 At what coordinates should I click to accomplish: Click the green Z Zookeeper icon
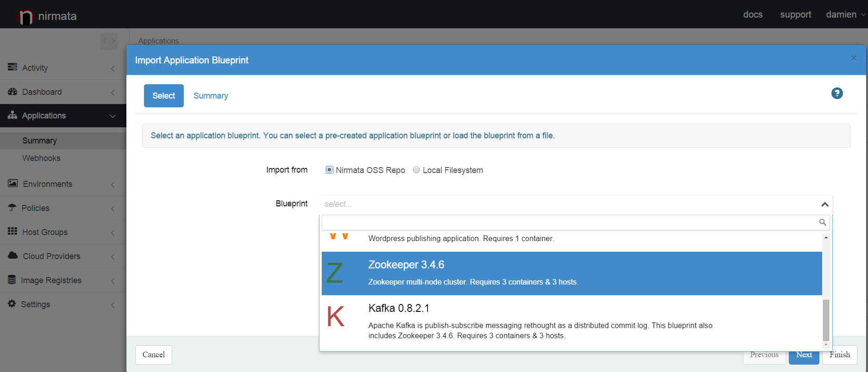point(335,273)
